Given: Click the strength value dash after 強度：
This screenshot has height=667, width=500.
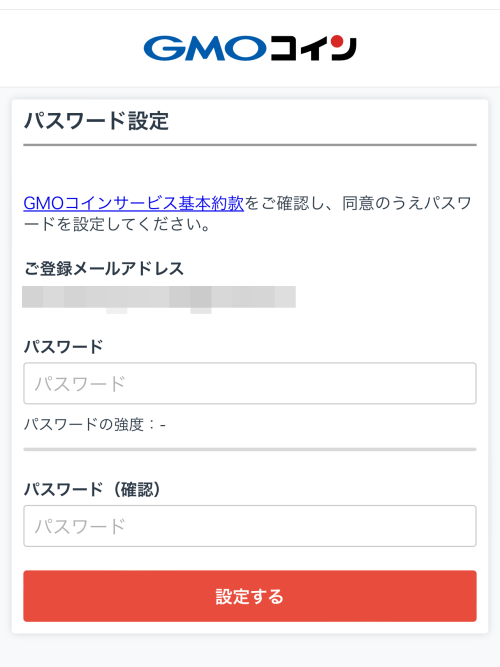Looking at the screenshot, I should pos(163,425).
